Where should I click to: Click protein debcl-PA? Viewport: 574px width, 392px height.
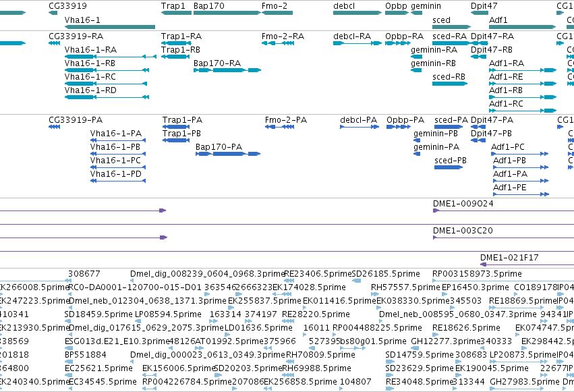[358, 120]
